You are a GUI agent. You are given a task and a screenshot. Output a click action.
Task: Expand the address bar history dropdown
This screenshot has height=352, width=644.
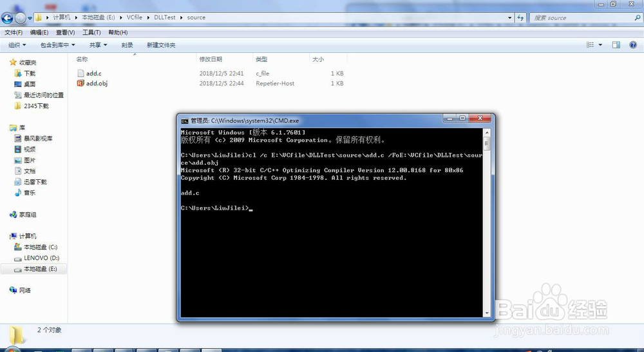click(509, 17)
